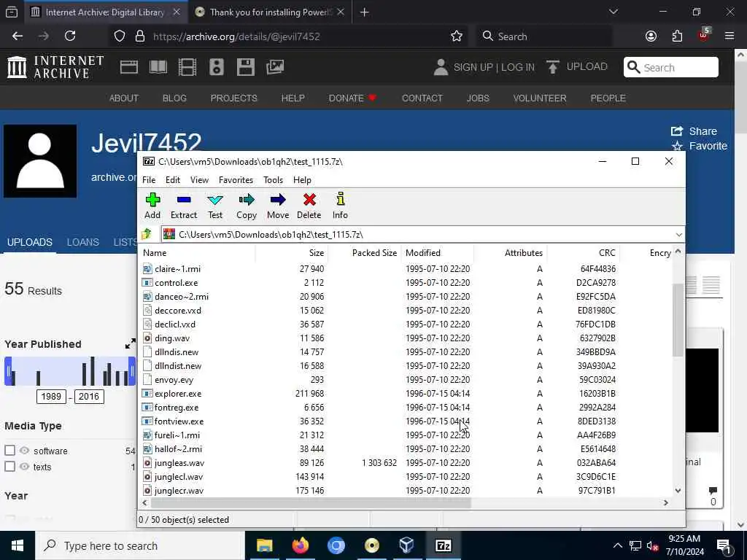Toggle the eye icon for texts filter

coord(24,466)
